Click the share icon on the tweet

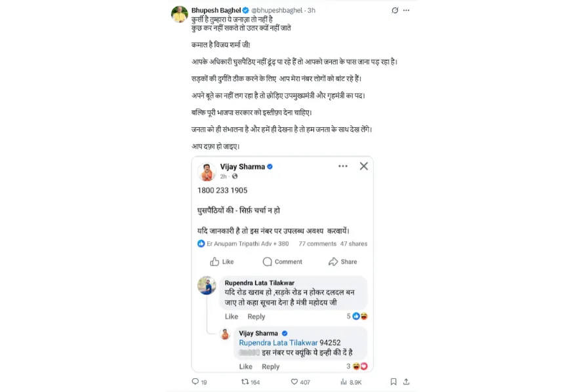(x=407, y=382)
